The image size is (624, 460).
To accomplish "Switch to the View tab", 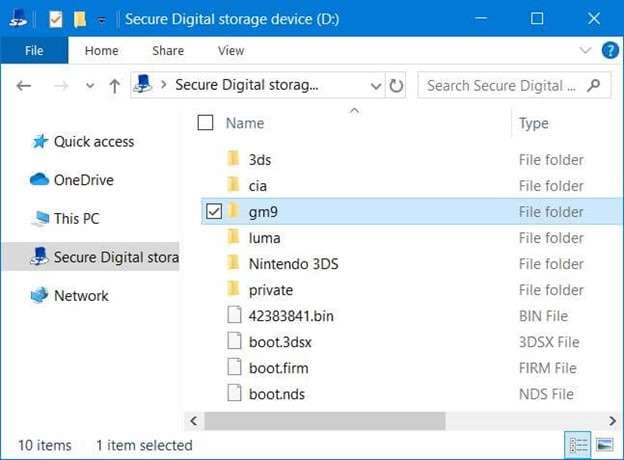I will 230,51.
